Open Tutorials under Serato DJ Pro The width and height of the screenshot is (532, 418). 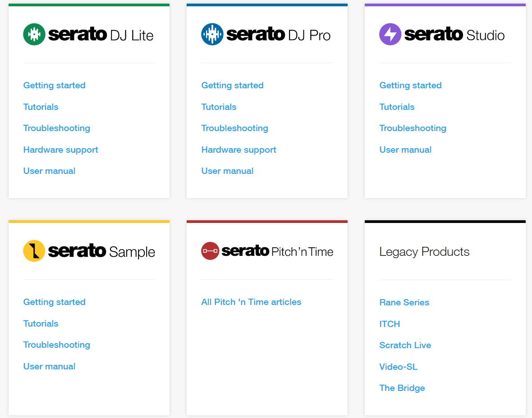point(219,107)
